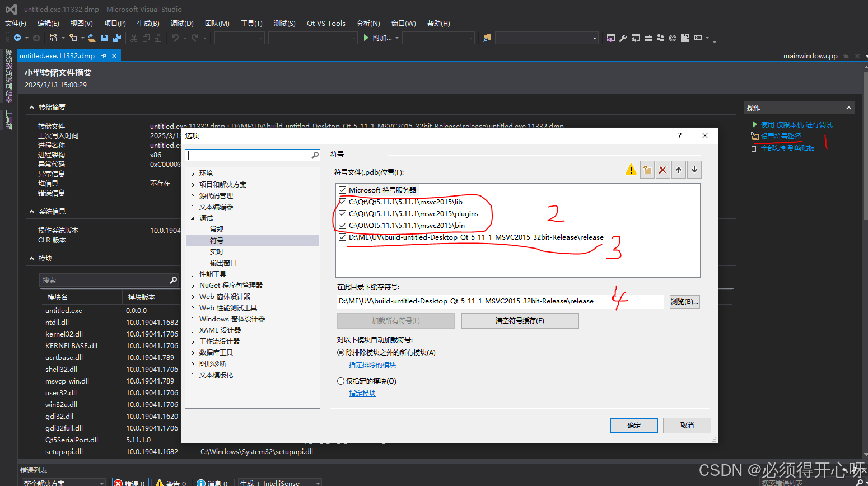Expand the NuGet 程序包管理器 node
The height and width of the screenshot is (486, 868).
tap(193, 286)
